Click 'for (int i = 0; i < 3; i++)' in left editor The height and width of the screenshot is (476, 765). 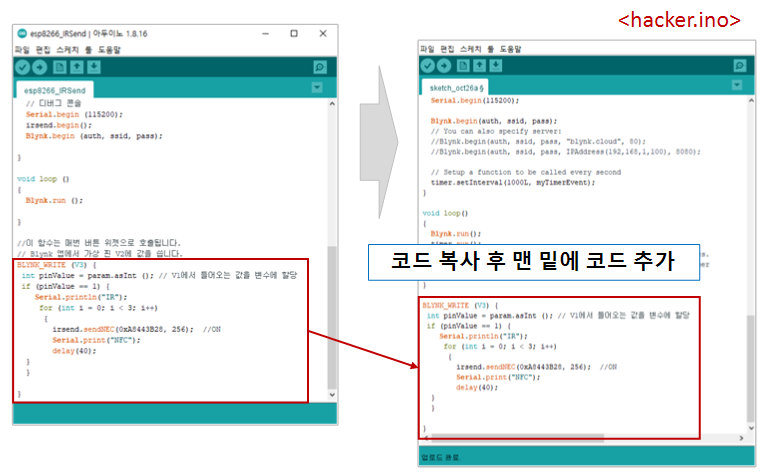click(x=99, y=308)
